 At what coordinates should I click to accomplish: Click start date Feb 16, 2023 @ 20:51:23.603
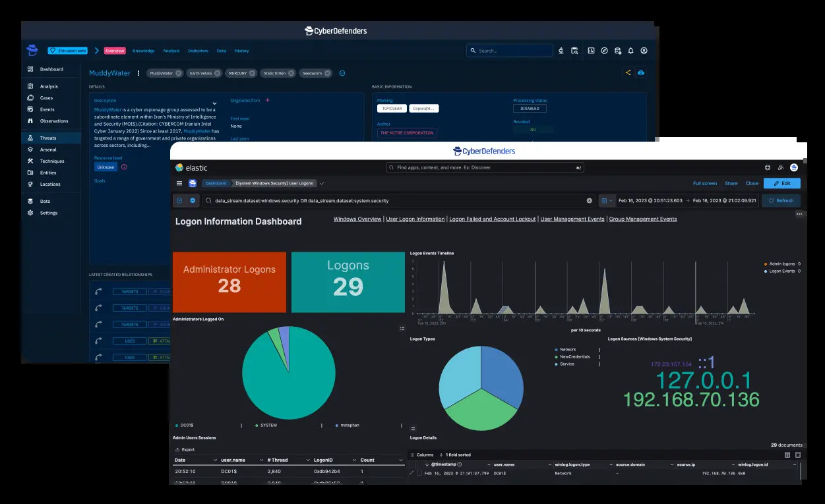point(650,200)
